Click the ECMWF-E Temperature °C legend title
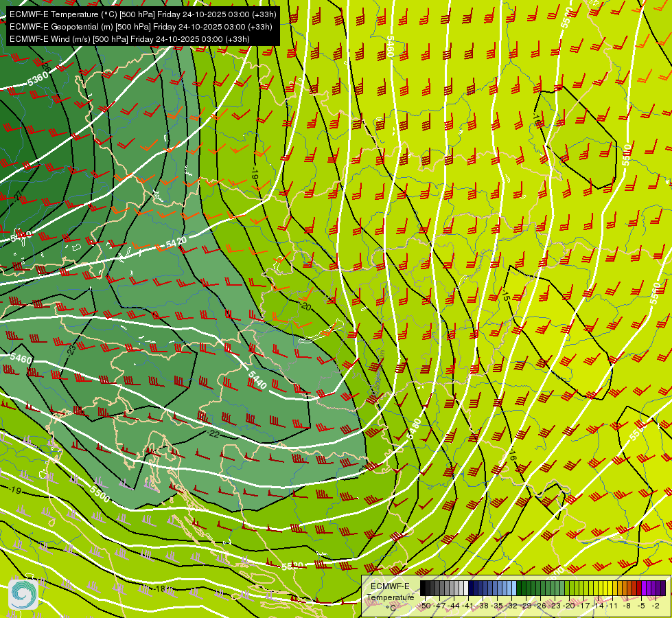 click(391, 597)
